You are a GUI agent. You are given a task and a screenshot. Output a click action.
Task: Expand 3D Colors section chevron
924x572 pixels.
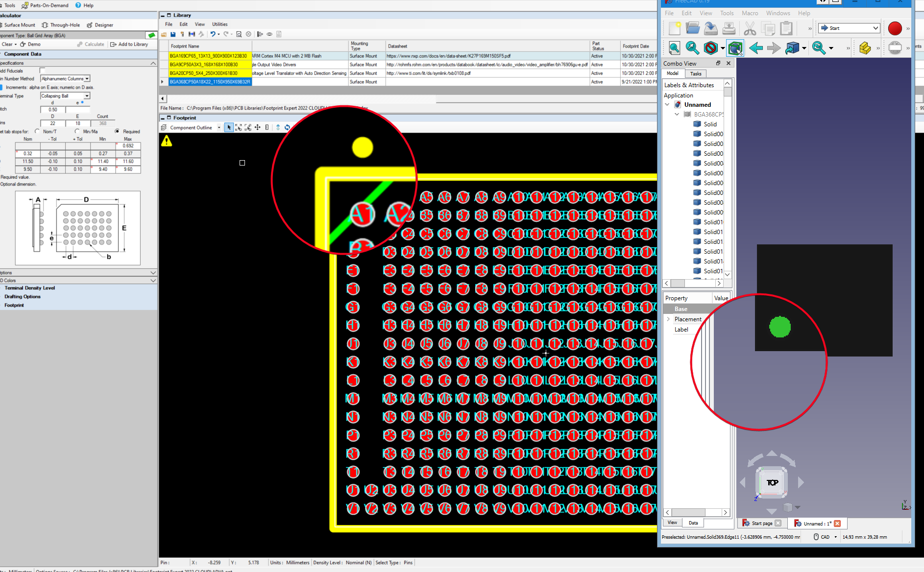tap(153, 281)
